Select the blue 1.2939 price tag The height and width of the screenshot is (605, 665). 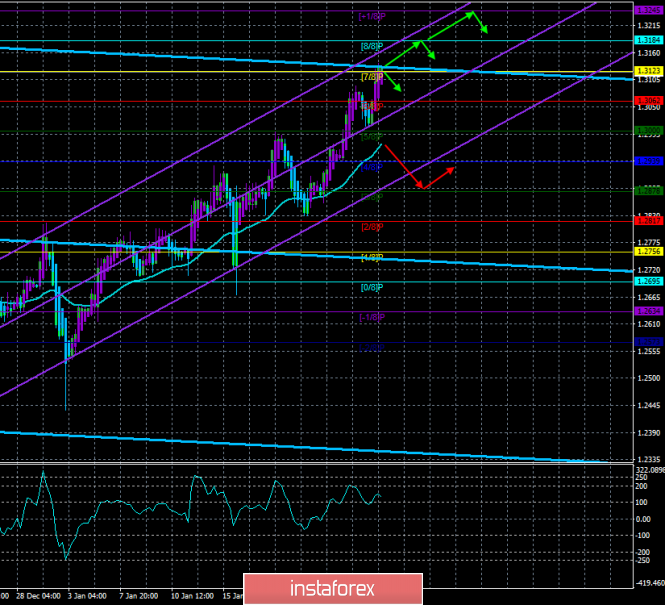[648, 161]
